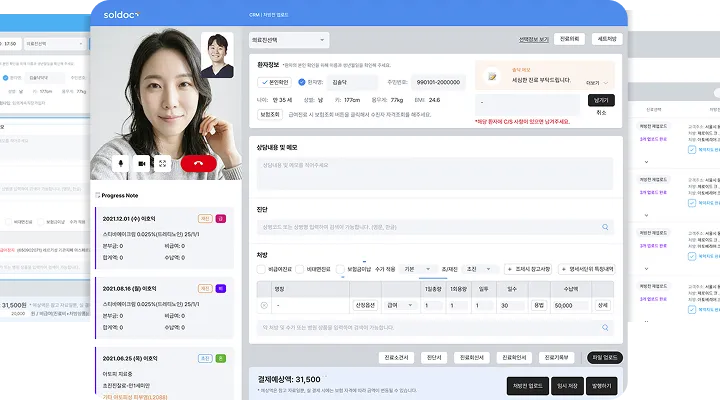Image resolution: width=720 pixels, height=400 pixels.
Task: Click the 진료의뢰 button
Action: [x=569, y=39]
